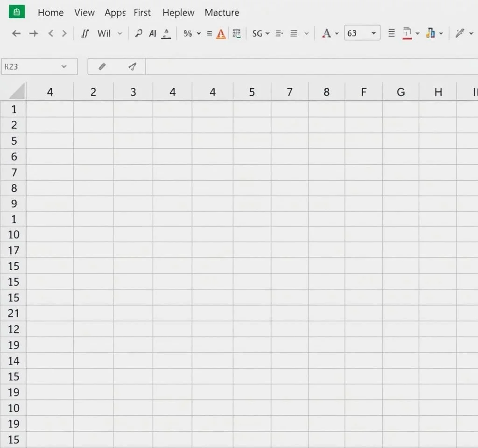The width and height of the screenshot is (478, 448).
Task: Click the orange warning triangle icon
Action: click(x=221, y=34)
